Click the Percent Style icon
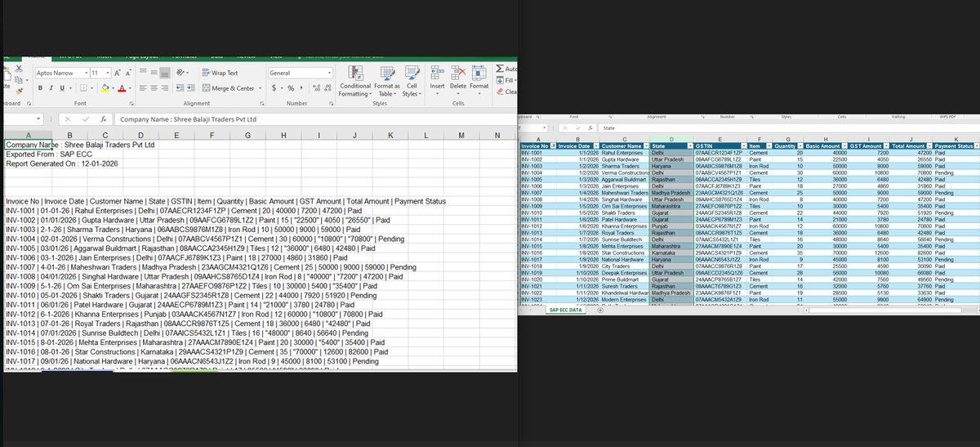The height and width of the screenshot is (447, 980). 291,88
